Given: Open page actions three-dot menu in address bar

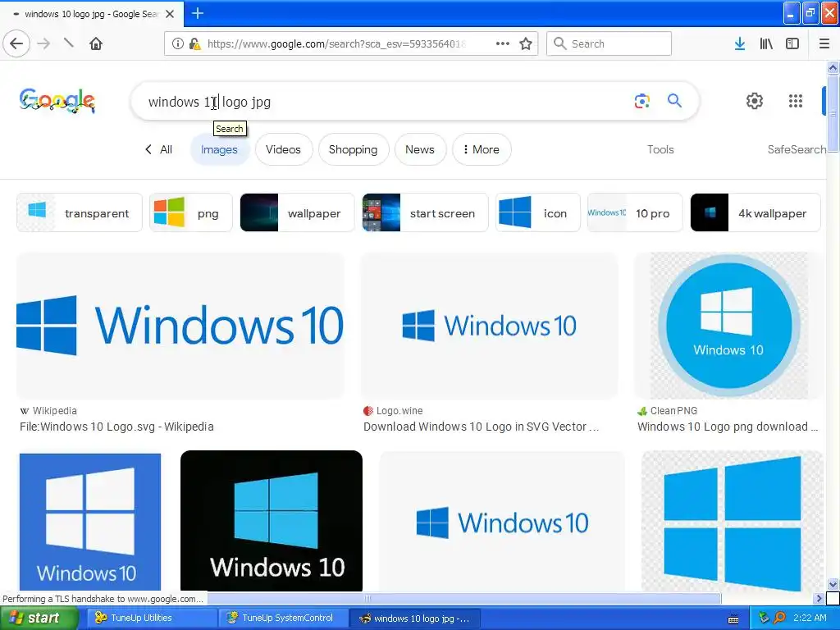Looking at the screenshot, I should pyautogui.click(x=503, y=43).
